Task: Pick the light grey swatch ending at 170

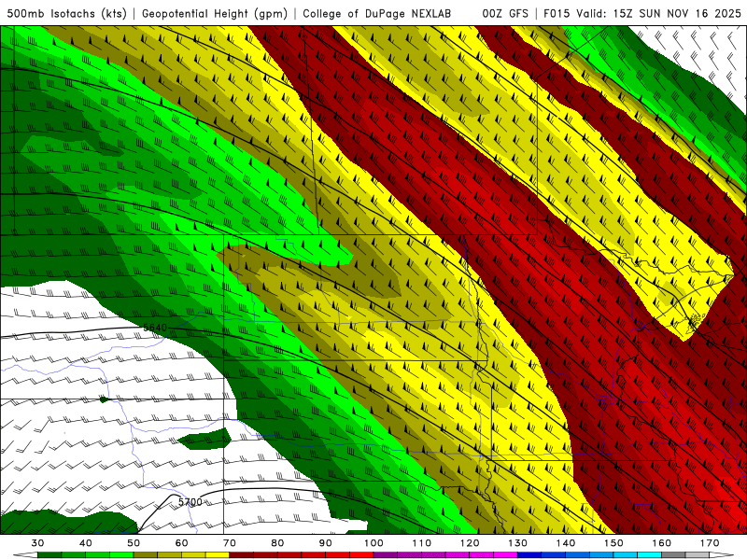Action: click(x=698, y=555)
